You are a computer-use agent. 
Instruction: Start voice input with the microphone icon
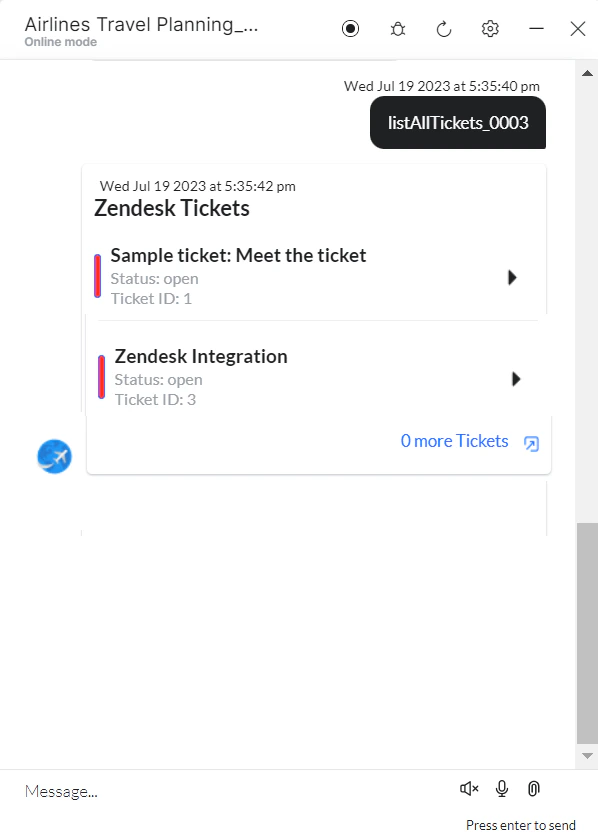pyautogui.click(x=501, y=789)
